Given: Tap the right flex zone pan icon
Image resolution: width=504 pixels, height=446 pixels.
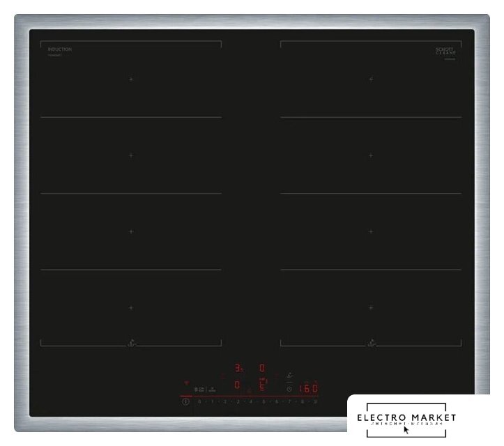Looking at the screenshot, I should pyautogui.click(x=371, y=342).
